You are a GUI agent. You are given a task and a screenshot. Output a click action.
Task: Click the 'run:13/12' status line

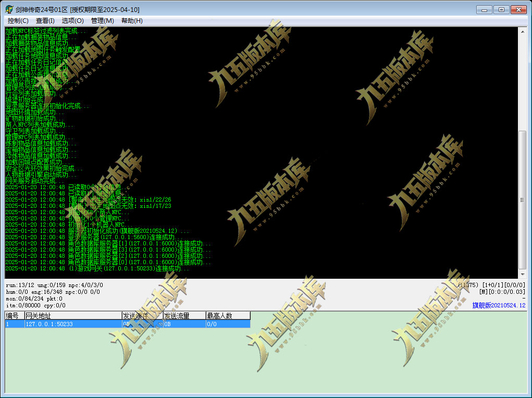point(54,285)
